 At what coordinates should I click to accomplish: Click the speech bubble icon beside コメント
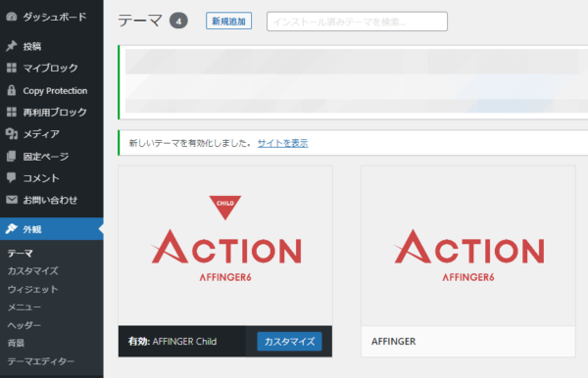[12, 177]
